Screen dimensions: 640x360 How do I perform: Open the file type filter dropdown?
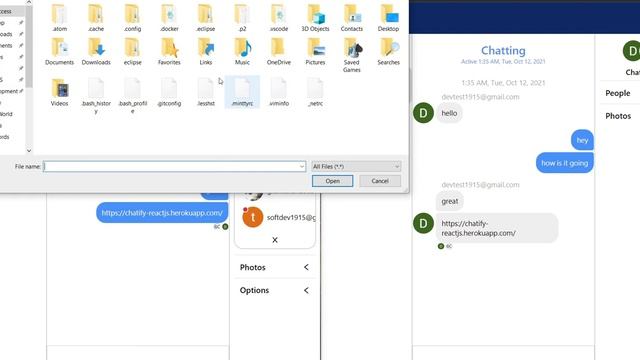point(356,167)
